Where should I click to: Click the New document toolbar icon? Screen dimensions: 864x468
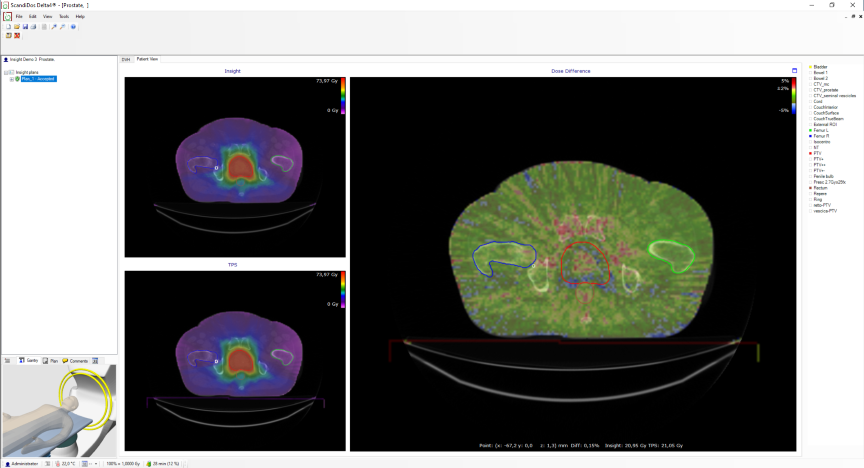[x=8, y=27]
